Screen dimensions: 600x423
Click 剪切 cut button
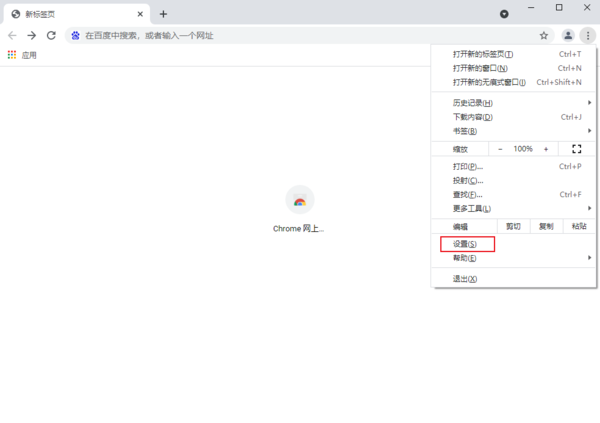pos(514,226)
